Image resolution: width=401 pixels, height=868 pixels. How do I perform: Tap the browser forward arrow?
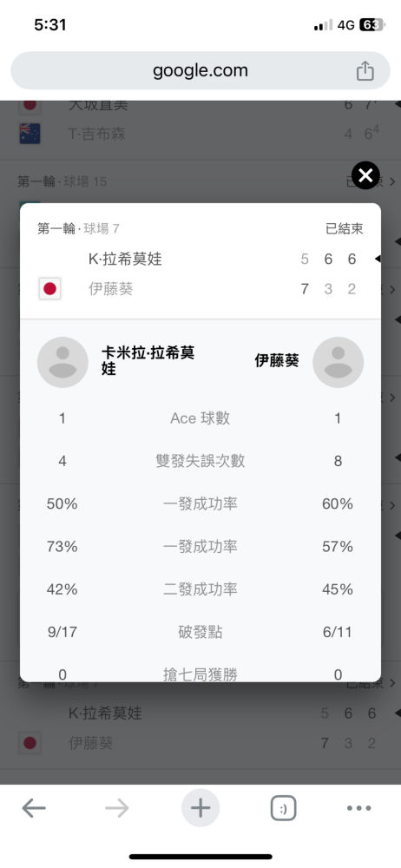[117, 809]
